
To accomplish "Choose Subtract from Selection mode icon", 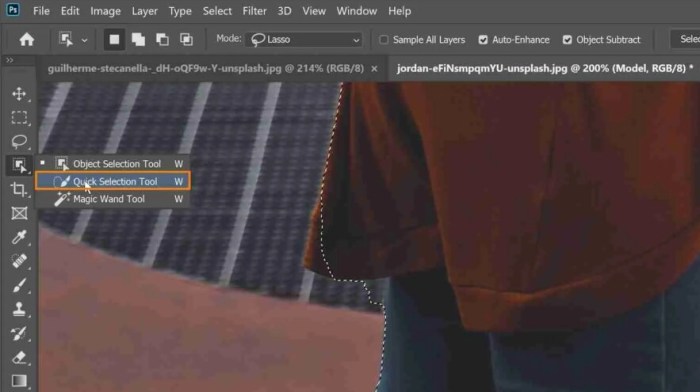I will click(x=162, y=40).
